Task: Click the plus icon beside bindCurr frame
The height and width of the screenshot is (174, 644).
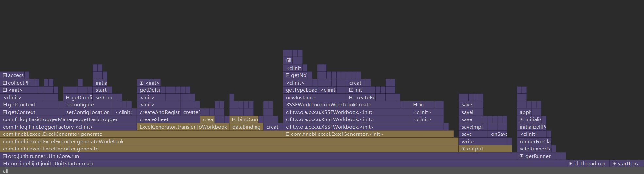Action: (x=234, y=119)
